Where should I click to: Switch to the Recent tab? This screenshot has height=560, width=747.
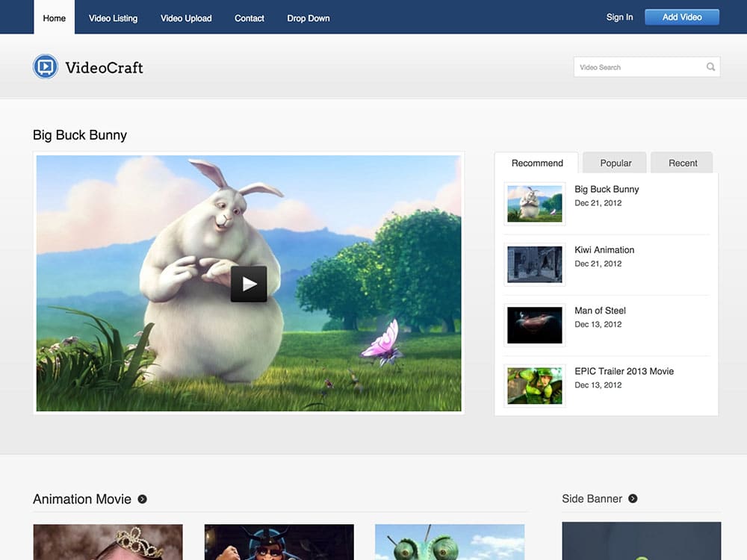pos(682,163)
